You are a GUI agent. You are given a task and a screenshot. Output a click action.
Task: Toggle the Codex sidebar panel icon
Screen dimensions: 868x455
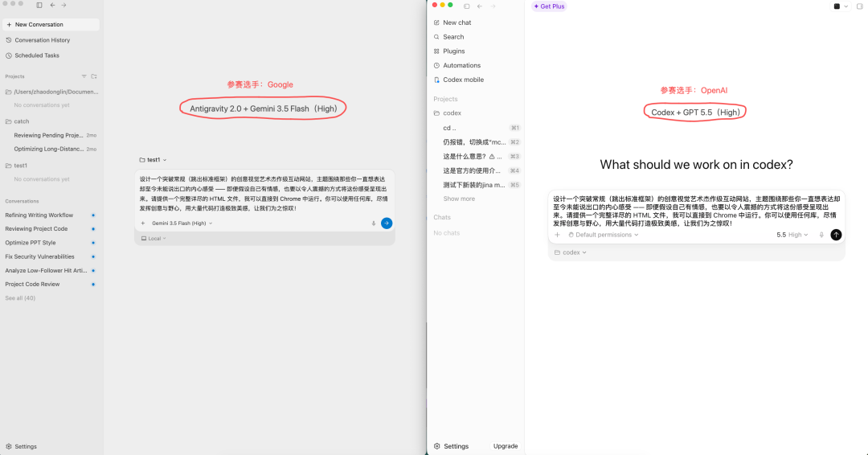(x=467, y=6)
